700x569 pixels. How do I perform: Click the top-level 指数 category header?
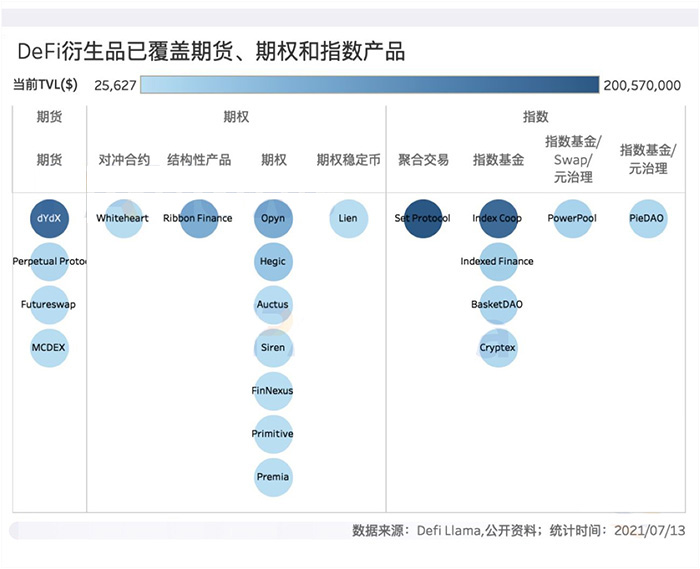click(535, 117)
